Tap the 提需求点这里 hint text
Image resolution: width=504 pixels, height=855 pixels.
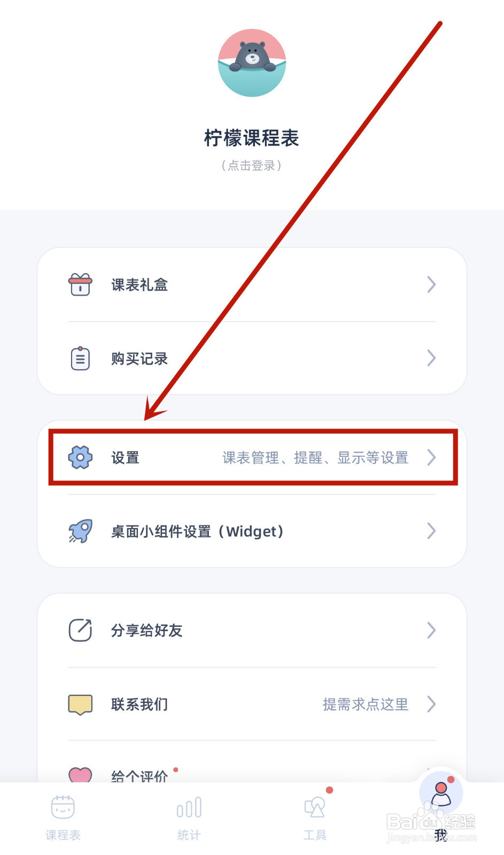tap(366, 704)
